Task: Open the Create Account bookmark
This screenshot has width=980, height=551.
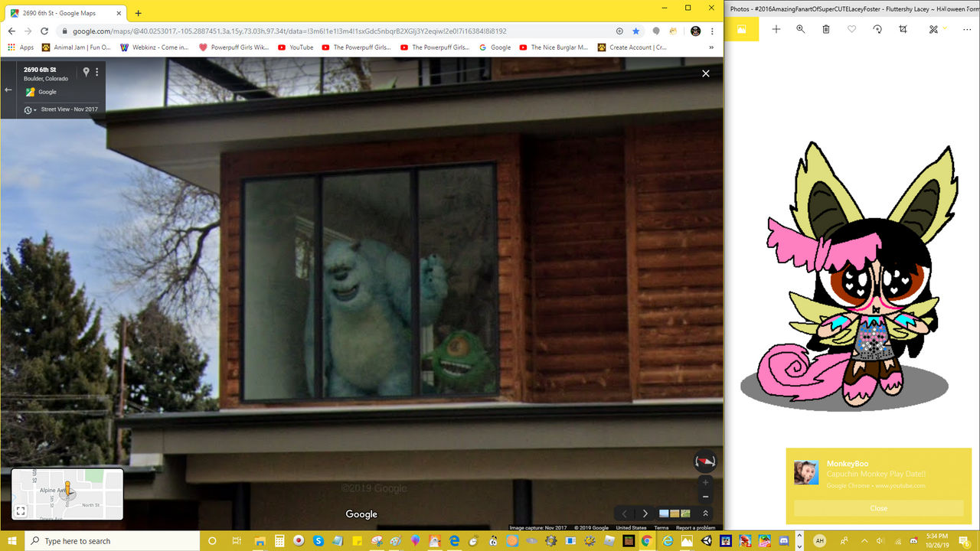Action: coord(632,47)
